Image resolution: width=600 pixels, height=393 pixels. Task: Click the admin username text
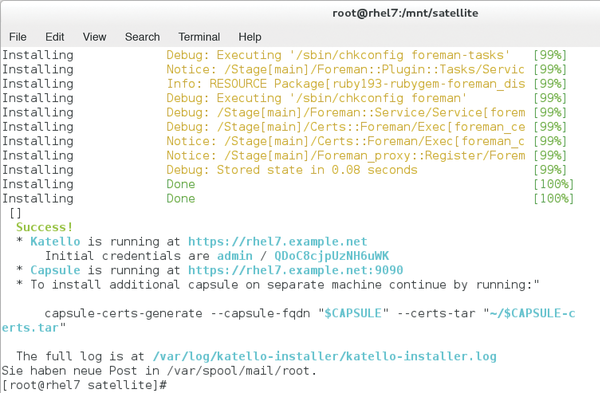point(235,256)
